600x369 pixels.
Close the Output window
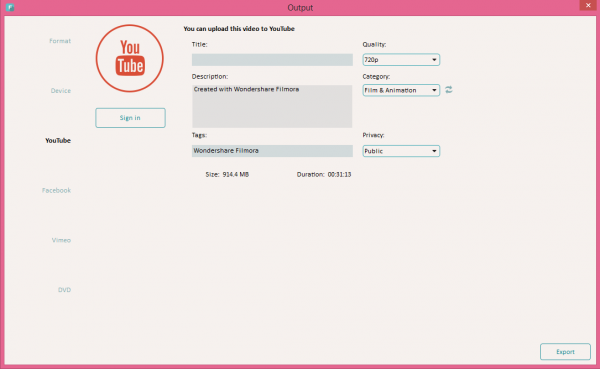(588, 5)
